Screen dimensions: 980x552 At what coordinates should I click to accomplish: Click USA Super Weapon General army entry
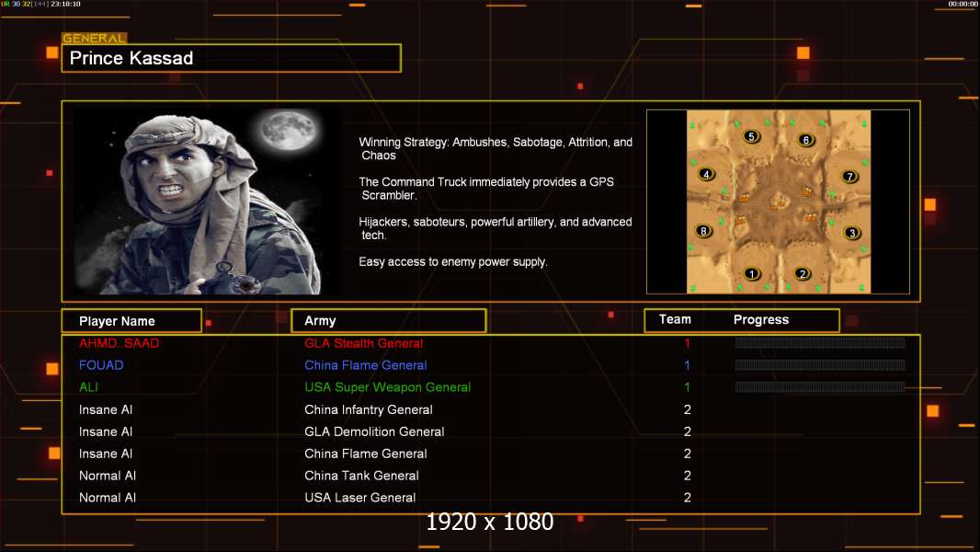pos(388,387)
